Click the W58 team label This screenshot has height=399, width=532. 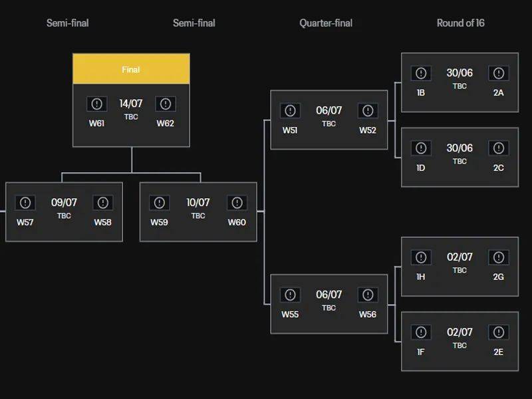[x=103, y=222]
